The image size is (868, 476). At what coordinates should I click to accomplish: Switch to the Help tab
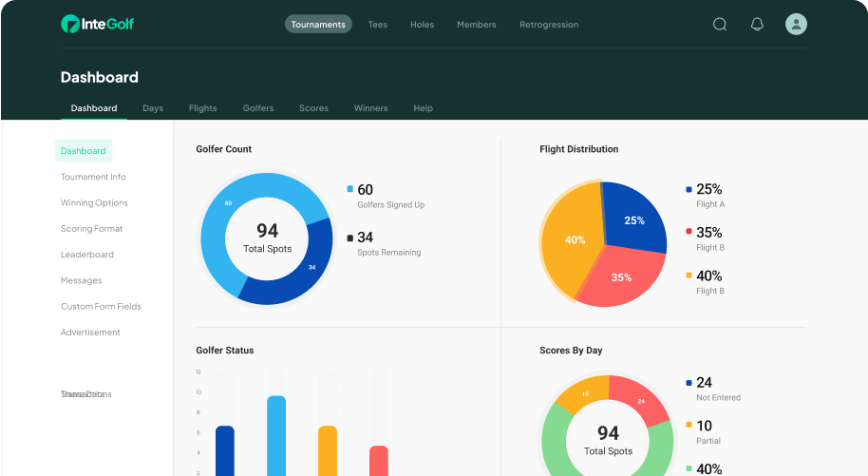tap(423, 108)
